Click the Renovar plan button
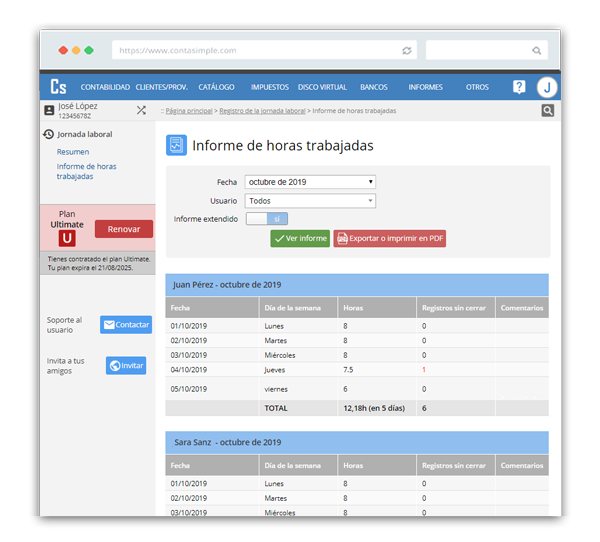Screen dimensions: 600x542 coord(124,229)
